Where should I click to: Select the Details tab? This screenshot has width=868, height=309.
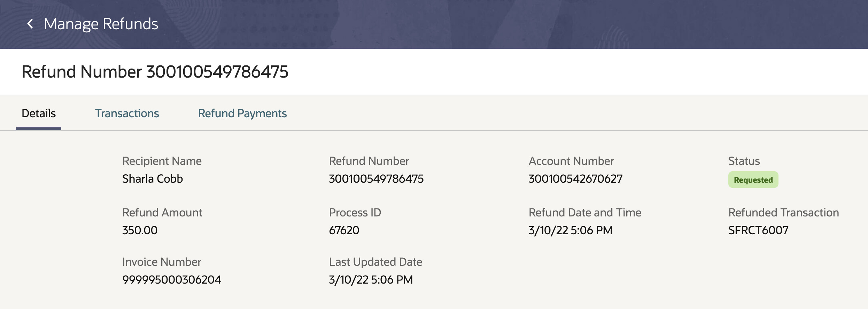pos(39,113)
